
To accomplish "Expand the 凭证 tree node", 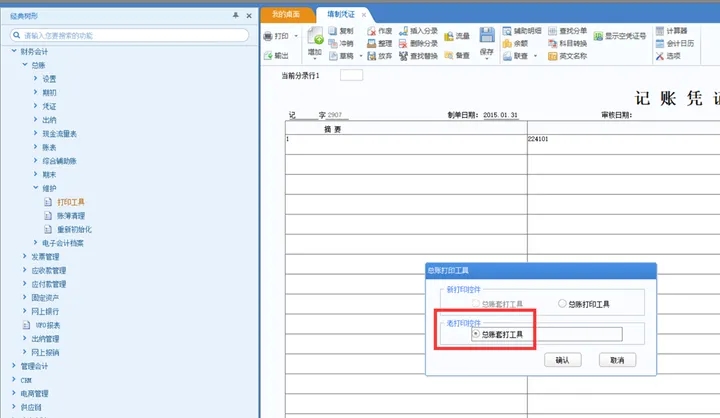I will pyautogui.click(x=35, y=105).
